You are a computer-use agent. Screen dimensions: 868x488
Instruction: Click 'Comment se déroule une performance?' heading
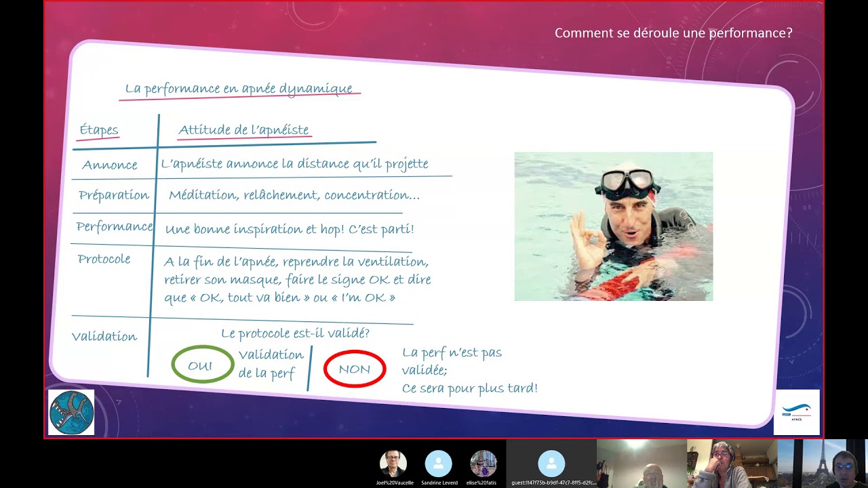click(x=673, y=33)
